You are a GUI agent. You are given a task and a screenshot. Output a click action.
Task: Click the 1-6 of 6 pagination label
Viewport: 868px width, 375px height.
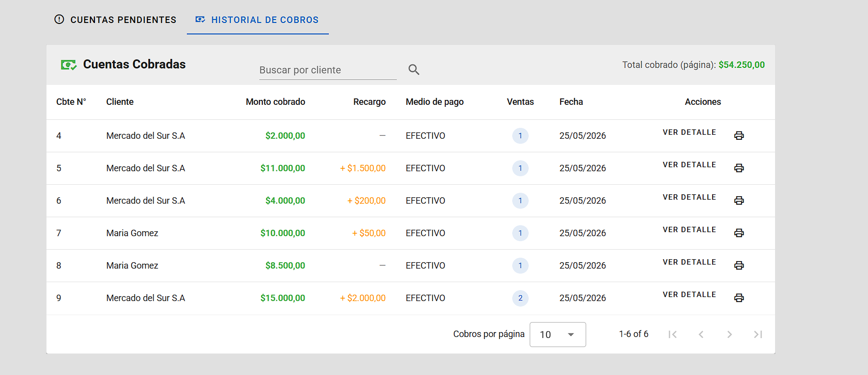tap(634, 334)
